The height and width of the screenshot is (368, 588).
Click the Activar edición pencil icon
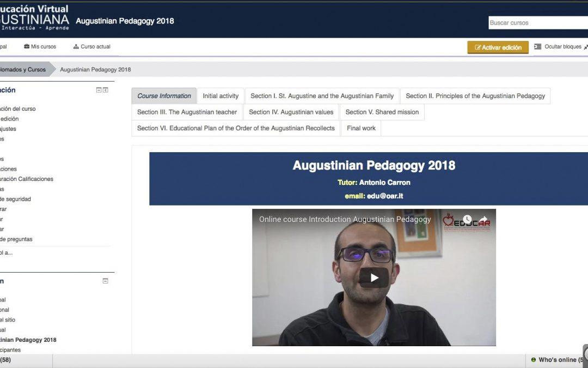(479, 47)
